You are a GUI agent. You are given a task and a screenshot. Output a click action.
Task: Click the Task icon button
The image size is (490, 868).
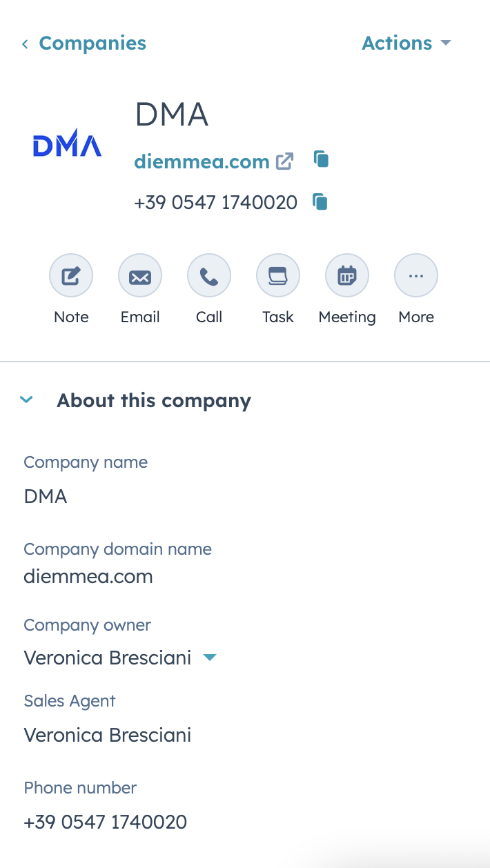(278, 276)
